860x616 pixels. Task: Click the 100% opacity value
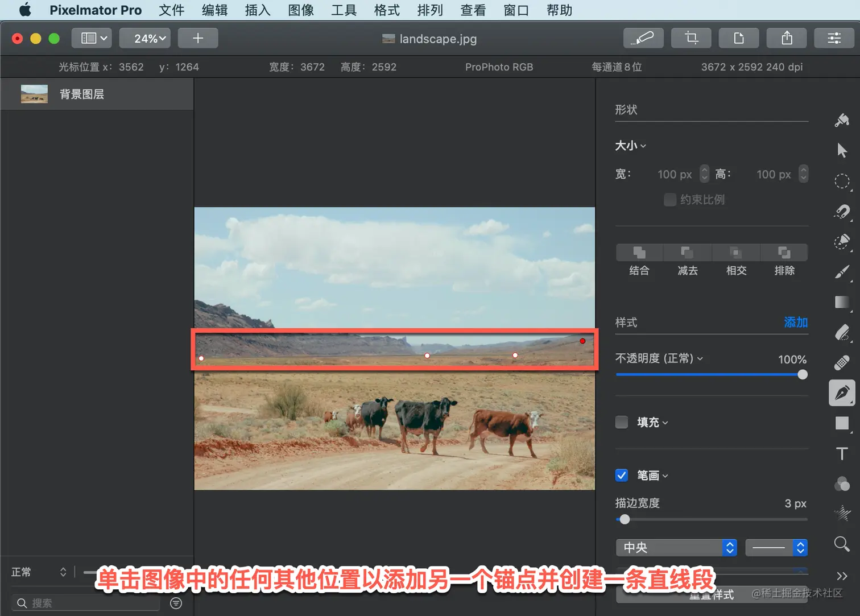(792, 359)
